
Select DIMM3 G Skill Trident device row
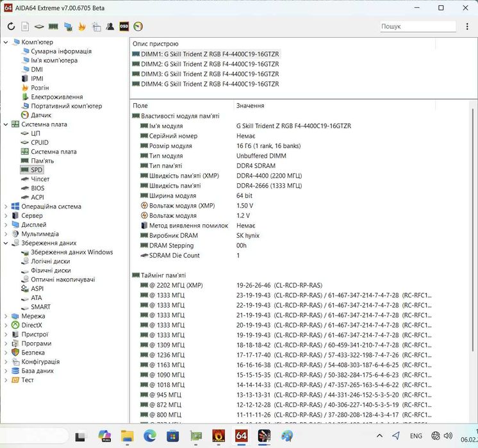206,74
